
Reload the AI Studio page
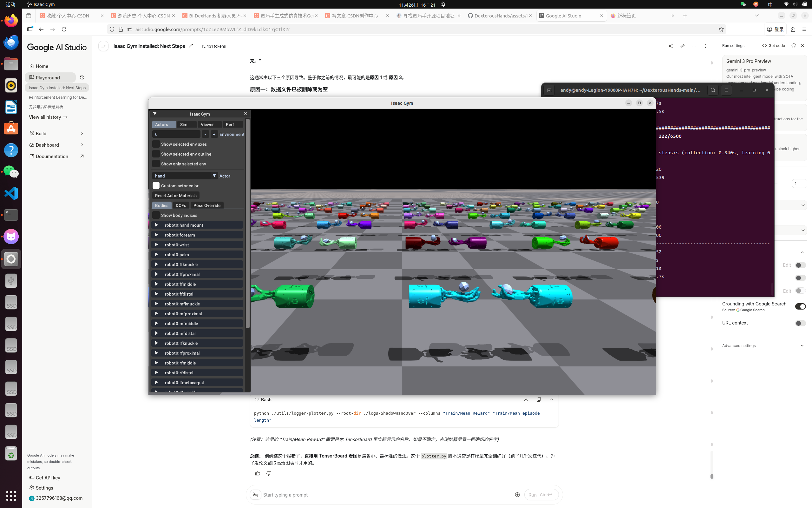[64, 29]
